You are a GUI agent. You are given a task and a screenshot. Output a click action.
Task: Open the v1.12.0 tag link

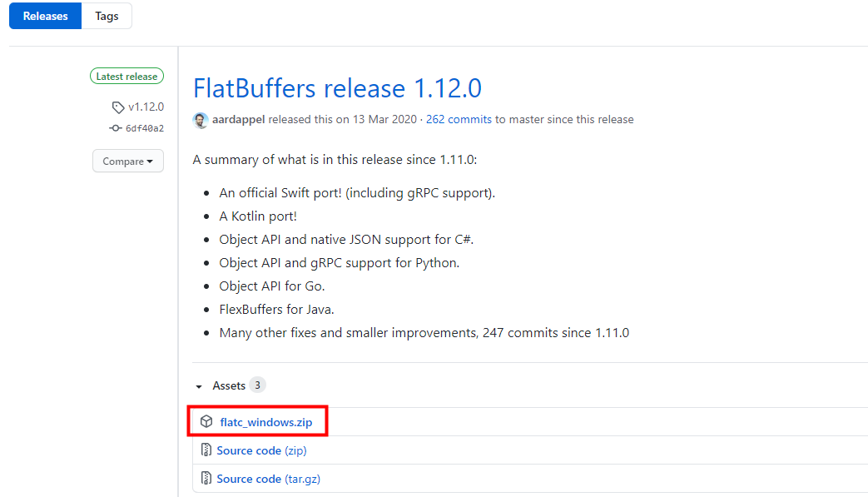146,107
